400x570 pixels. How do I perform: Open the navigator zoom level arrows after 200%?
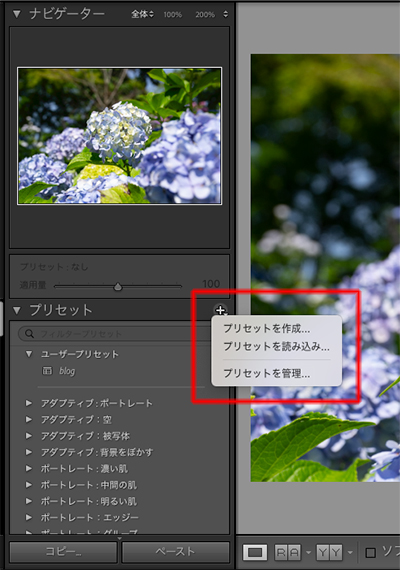[225, 14]
